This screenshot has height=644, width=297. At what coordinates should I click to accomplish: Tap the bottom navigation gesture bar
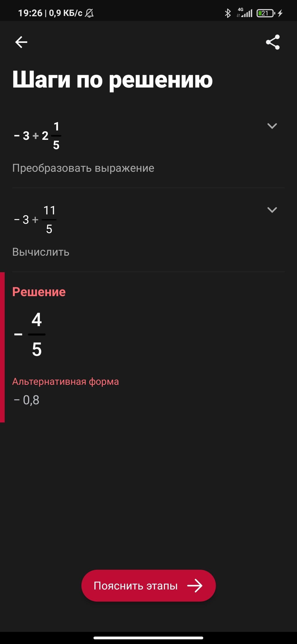tap(148, 638)
